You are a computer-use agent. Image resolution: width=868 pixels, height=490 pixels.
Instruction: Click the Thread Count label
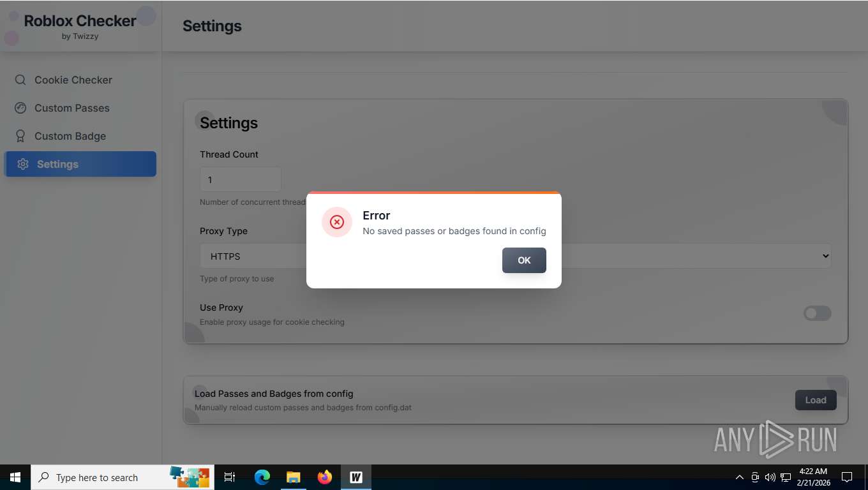(229, 154)
